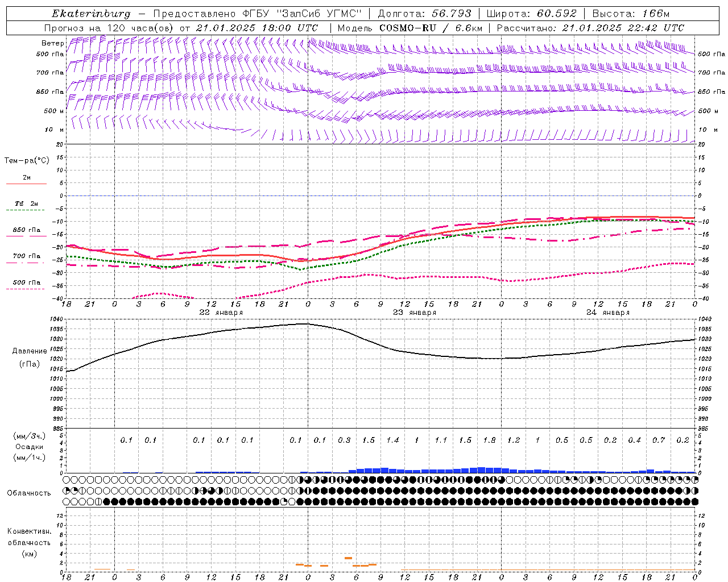This screenshot has width=728, height=582.
Task: Click the Конвективн. label
Action: pos(30,531)
